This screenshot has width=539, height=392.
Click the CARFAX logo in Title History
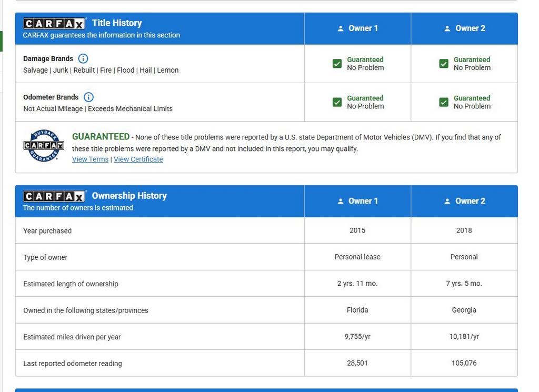pyautogui.click(x=54, y=24)
